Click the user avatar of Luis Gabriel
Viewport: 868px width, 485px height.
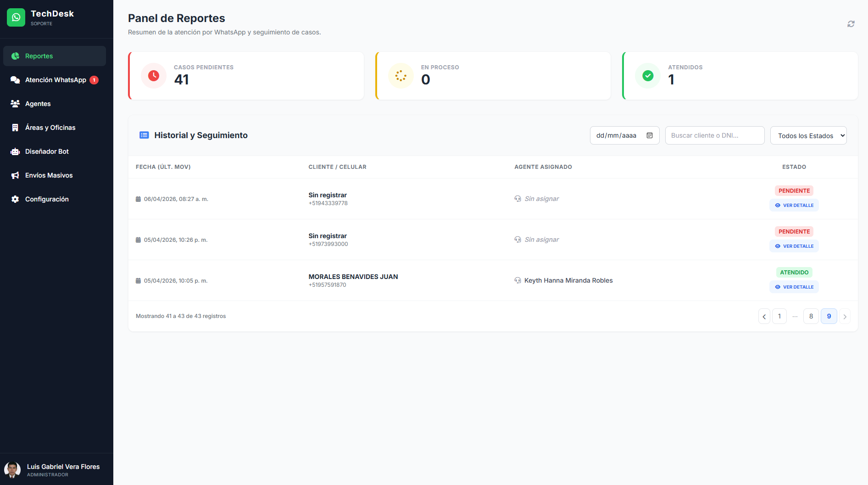(12, 470)
